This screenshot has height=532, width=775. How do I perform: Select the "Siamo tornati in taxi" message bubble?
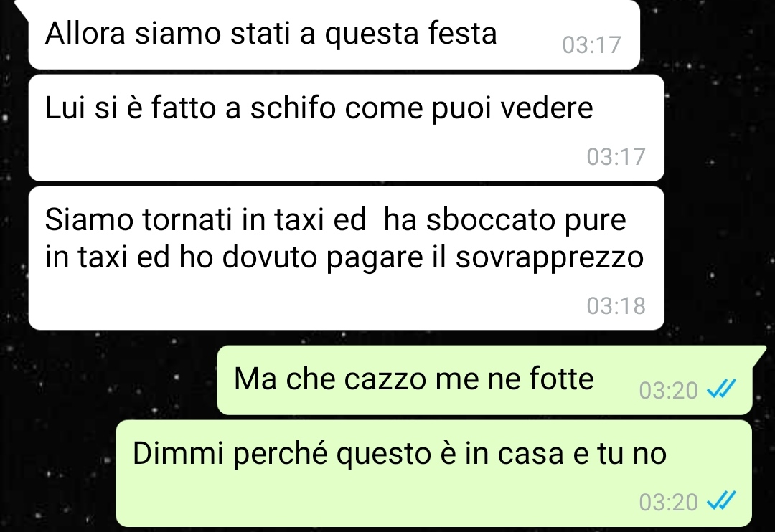pos(346,257)
